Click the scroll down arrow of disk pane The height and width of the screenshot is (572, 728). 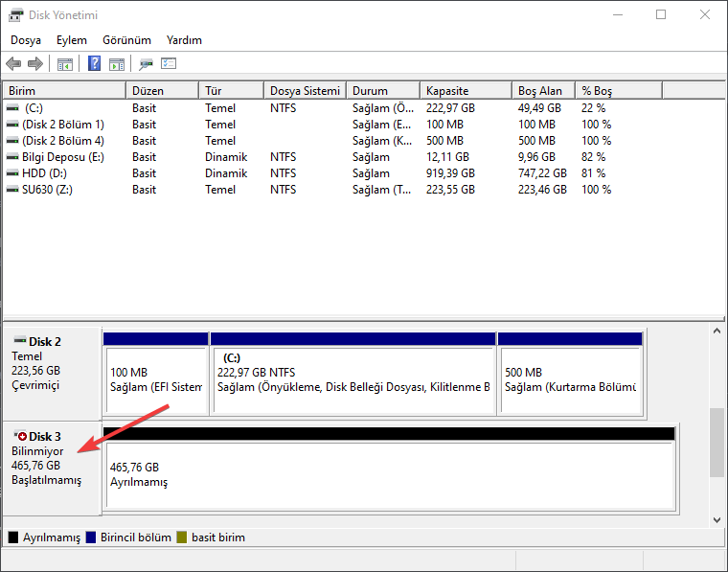tap(717, 520)
